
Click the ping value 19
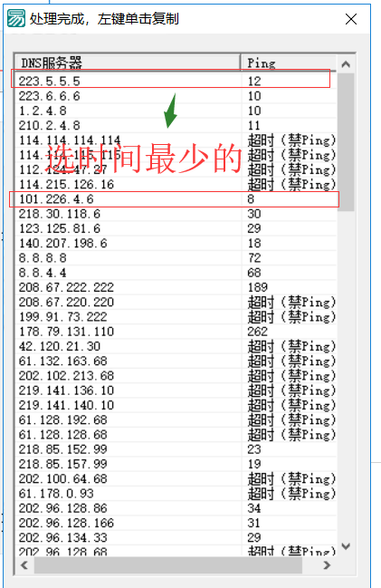point(254,464)
